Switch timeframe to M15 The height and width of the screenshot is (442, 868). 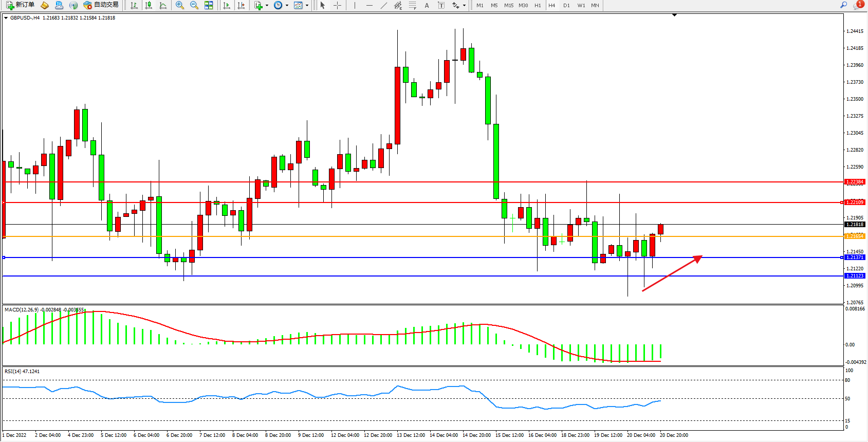click(x=509, y=5)
